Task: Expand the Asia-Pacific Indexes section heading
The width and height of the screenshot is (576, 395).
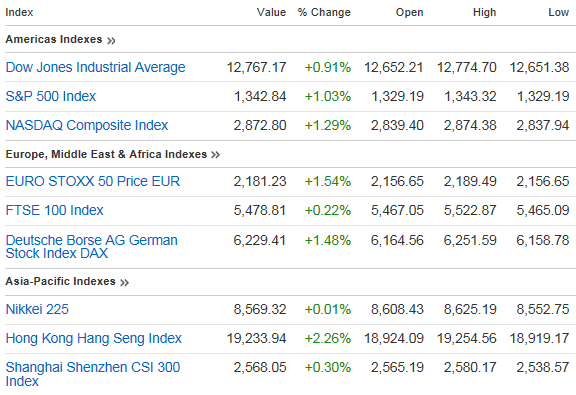Action: [x=61, y=281]
